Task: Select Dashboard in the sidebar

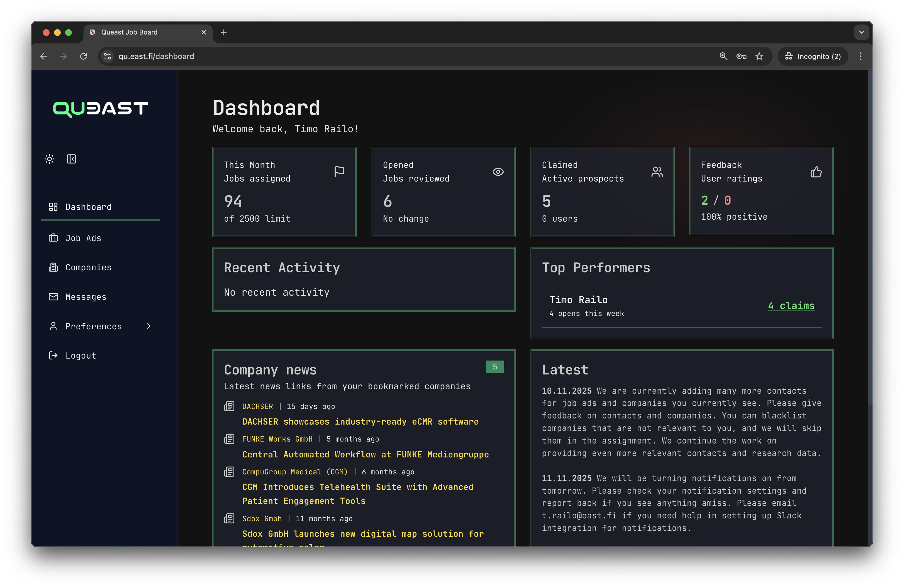Action: (x=88, y=207)
